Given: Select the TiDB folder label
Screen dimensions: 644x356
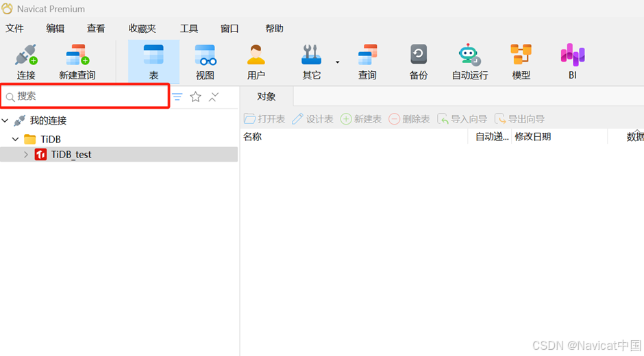Looking at the screenshot, I should pos(51,139).
